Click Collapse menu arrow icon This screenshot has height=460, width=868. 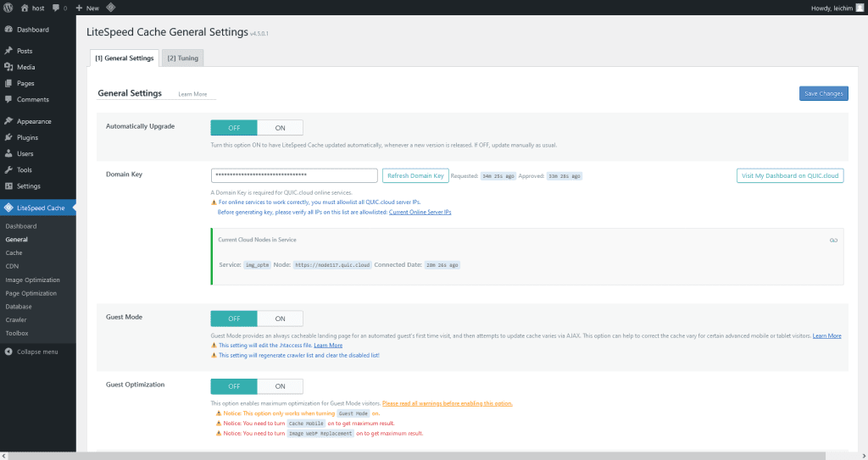(x=8, y=352)
